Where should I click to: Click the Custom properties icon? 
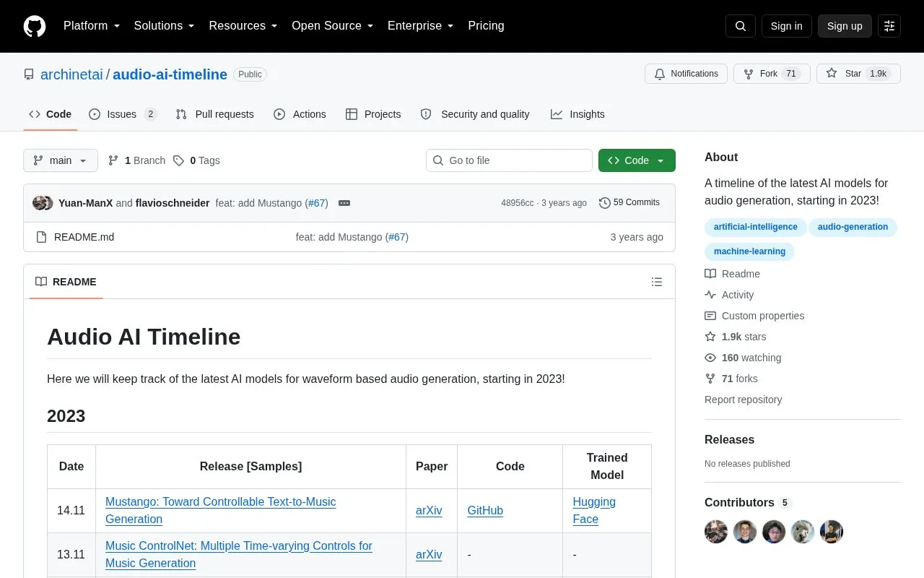tap(710, 316)
